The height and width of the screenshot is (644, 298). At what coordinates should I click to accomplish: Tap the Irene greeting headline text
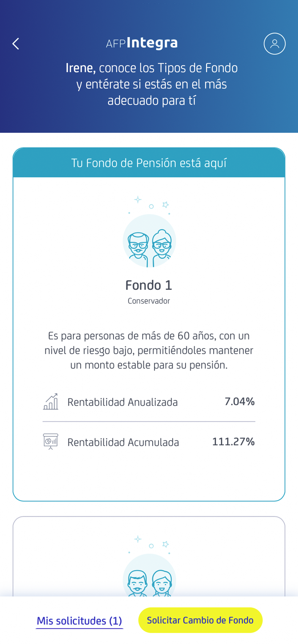click(x=152, y=84)
